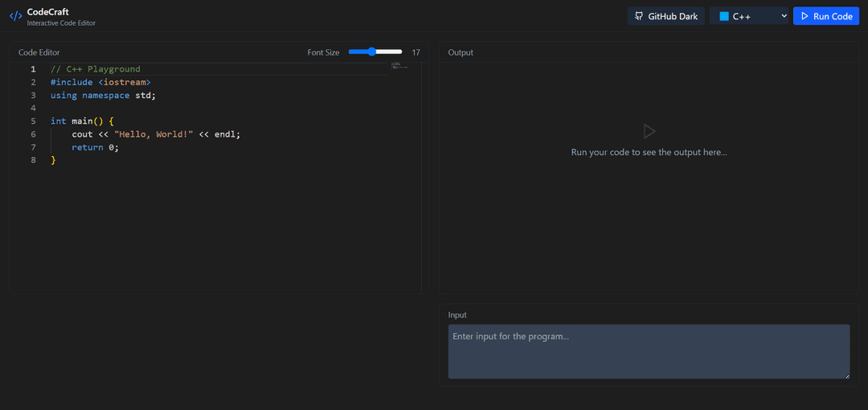Click line number 2 in the gutter
The height and width of the screenshot is (410, 868).
point(33,83)
